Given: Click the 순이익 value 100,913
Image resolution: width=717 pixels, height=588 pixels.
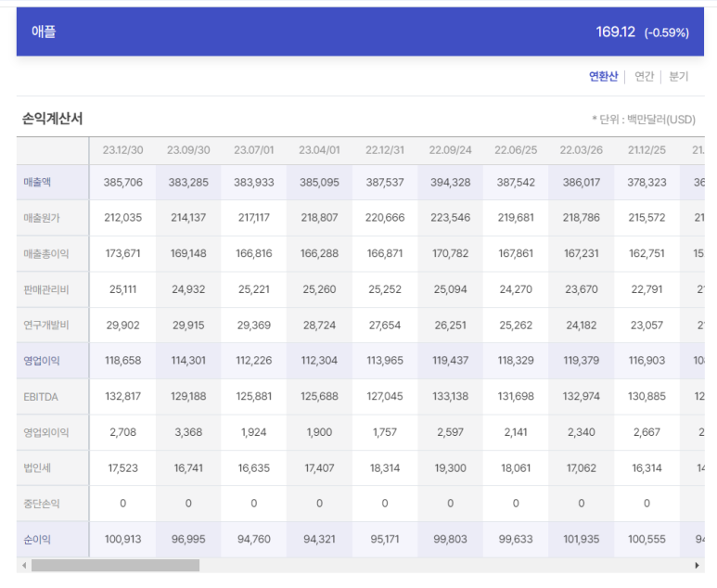Looking at the screenshot, I should [123, 540].
